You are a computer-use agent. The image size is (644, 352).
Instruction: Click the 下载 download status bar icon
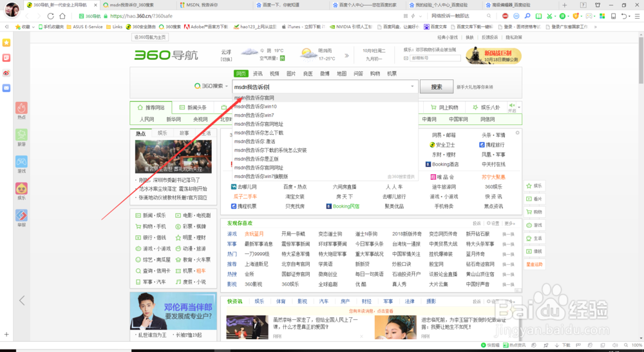(x=562, y=345)
